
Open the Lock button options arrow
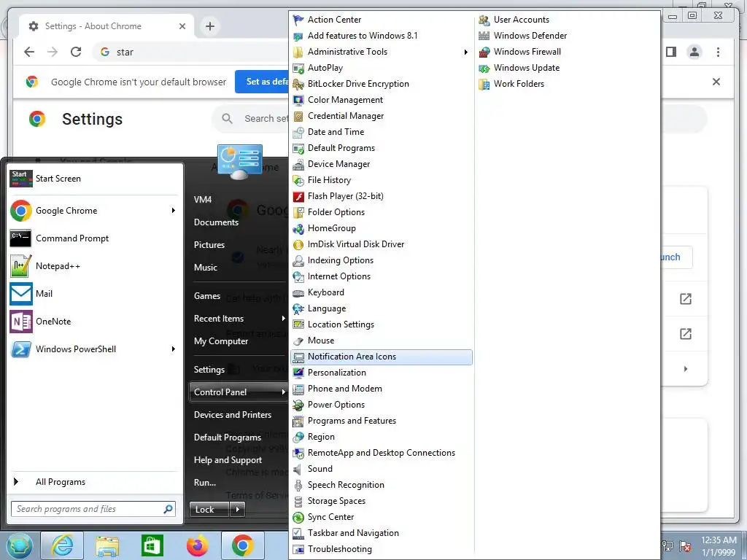point(237,510)
